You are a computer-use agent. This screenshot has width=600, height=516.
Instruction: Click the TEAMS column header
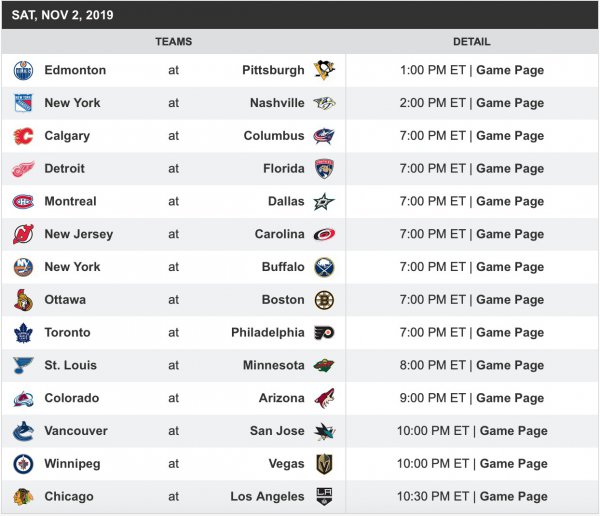click(174, 42)
